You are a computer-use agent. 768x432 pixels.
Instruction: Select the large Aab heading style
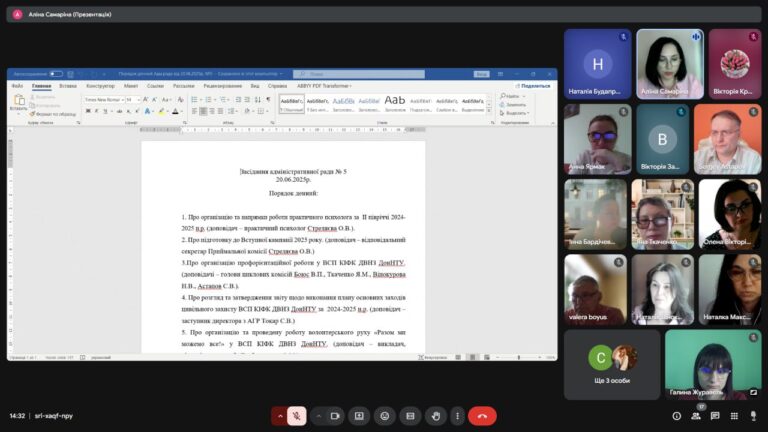click(395, 103)
